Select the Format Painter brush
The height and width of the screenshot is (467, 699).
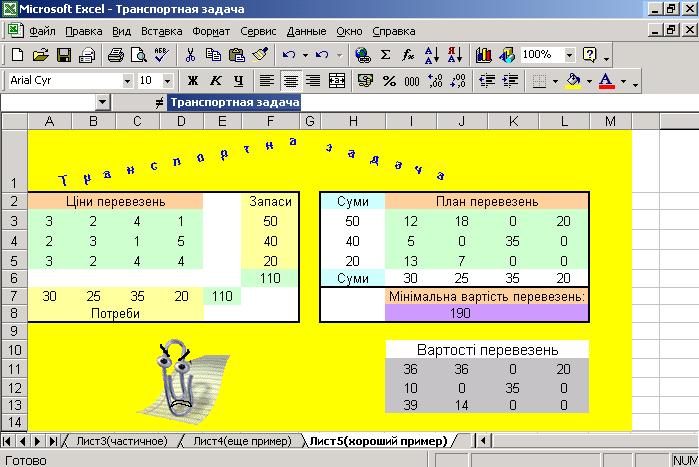pyautogui.click(x=260, y=55)
